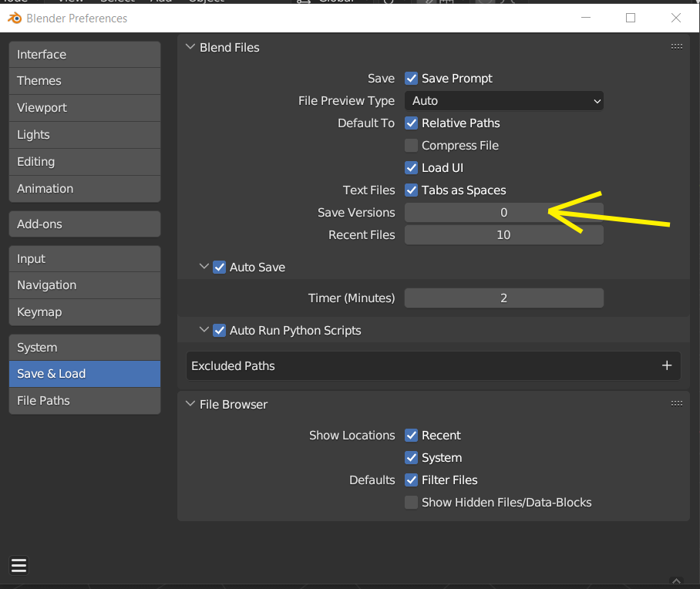
Task: Maximize the Blender Preferences window
Action: point(631,18)
